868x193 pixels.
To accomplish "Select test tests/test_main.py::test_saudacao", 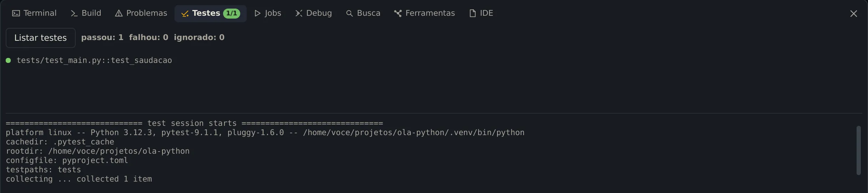I will 94,60.
